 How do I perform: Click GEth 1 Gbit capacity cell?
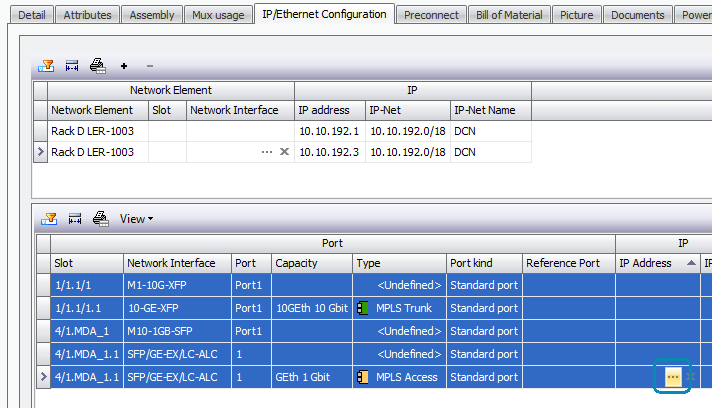coord(312,377)
